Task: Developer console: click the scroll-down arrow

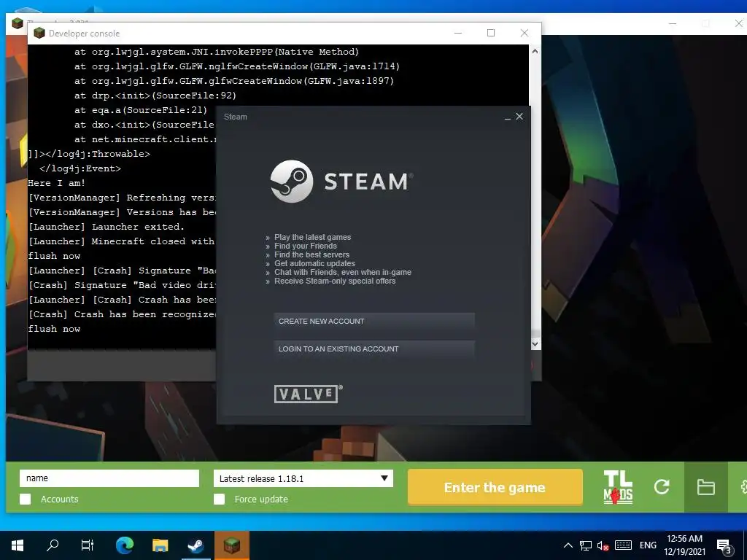Action: [x=535, y=343]
